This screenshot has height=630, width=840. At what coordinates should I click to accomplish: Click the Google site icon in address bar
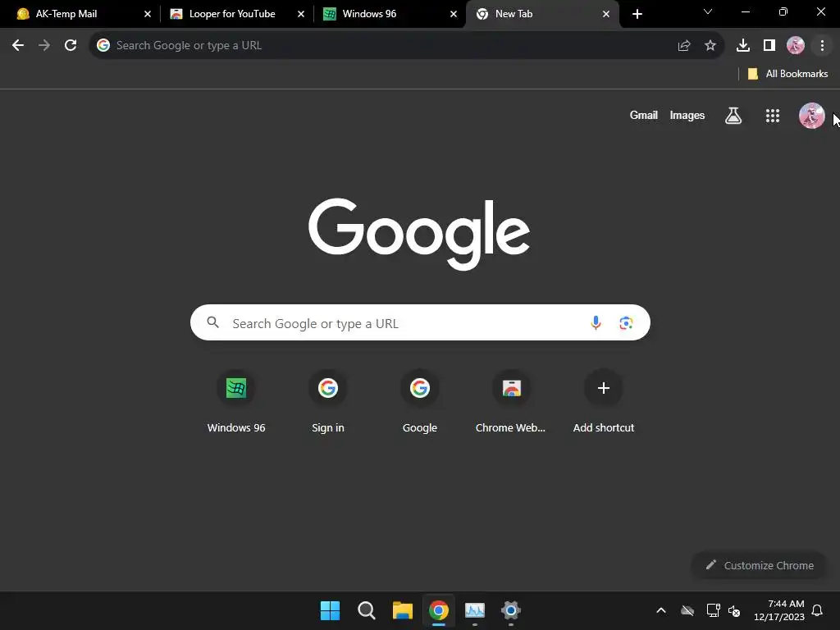[x=103, y=46]
